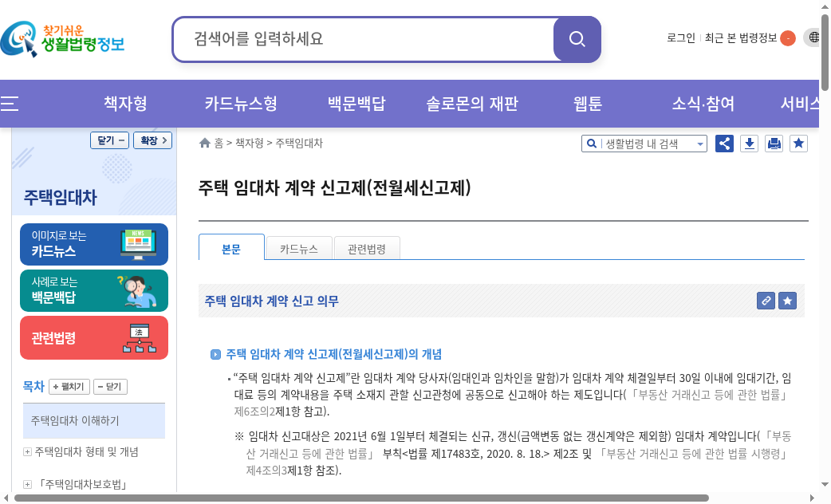The height and width of the screenshot is (504, 831).
Task: Click the download icon
Action: [750, 144]
